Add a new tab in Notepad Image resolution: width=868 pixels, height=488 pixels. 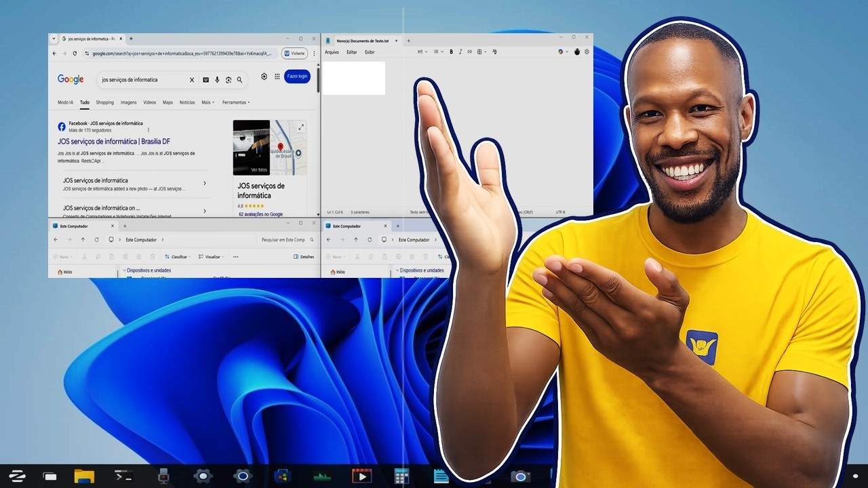click(408, 41)
